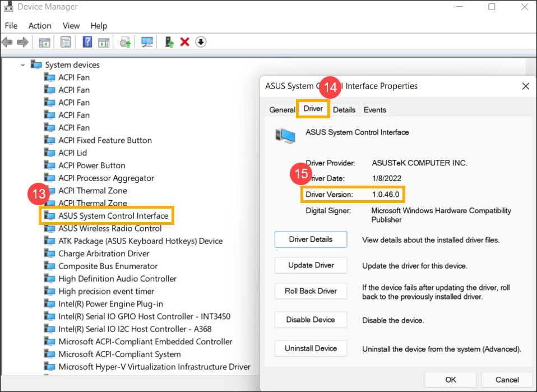Maximize the Device Manager window
Image resolution: width=537 pixels, height=392 pixels.
[x=492, y=7]
